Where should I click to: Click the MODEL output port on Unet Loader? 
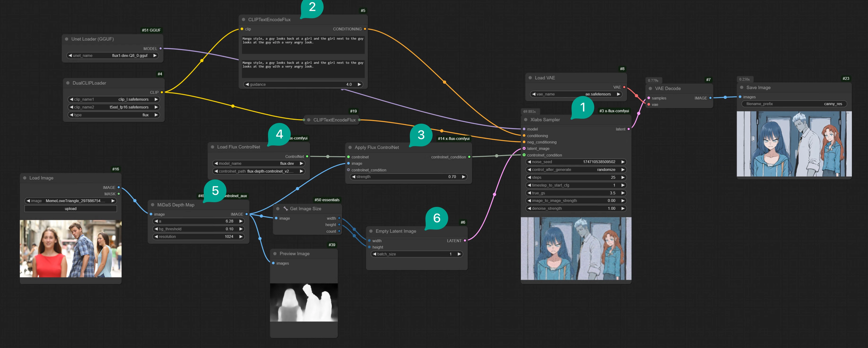[x=160, y=48]
